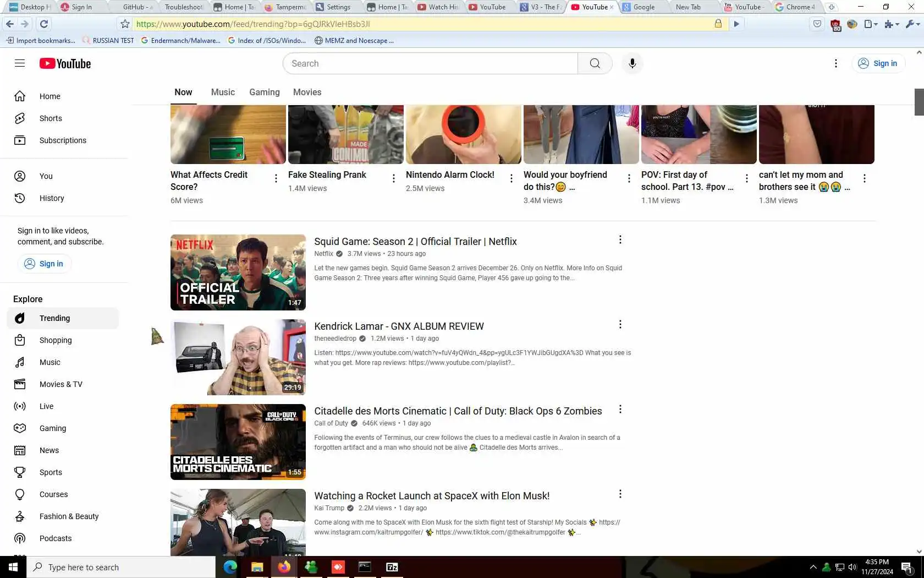Open the browser extensions puzzle menu
Screen dimensions: 924x578
point(891,24)
